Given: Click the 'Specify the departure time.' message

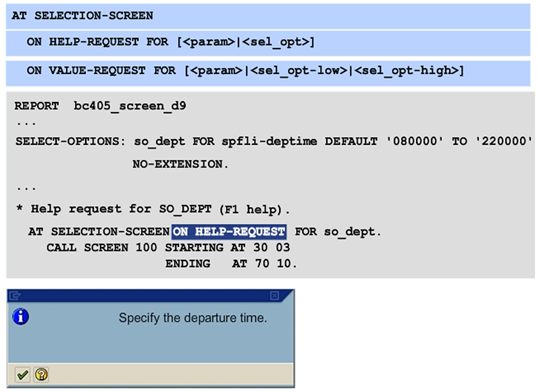Looking at the screenshot, I should [193, 318].
